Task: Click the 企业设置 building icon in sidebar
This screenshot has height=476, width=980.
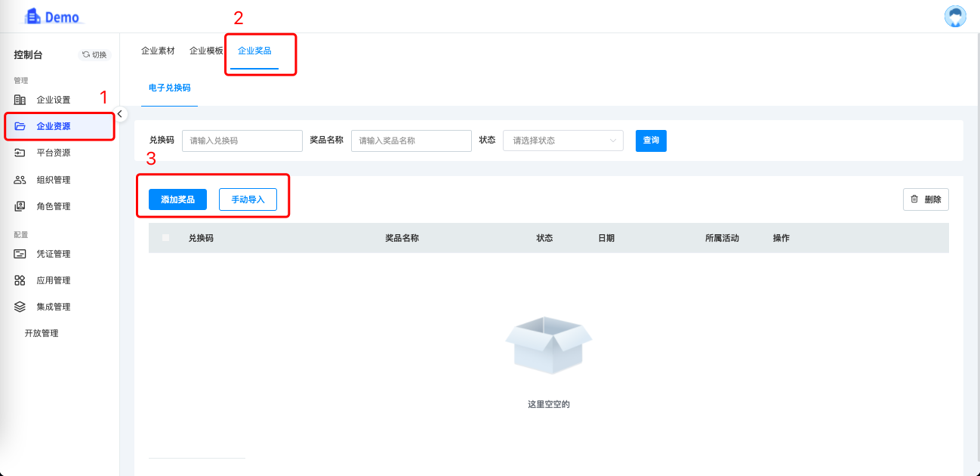Action: coord(20,100)
